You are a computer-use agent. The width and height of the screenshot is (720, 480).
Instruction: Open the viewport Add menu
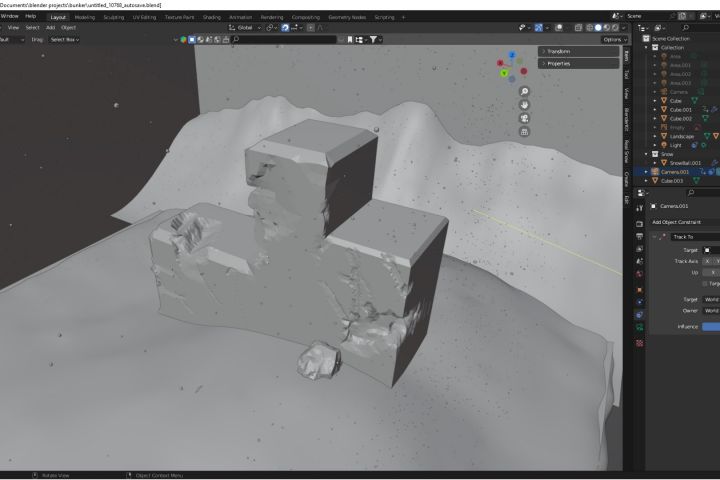tap(51, 28)
